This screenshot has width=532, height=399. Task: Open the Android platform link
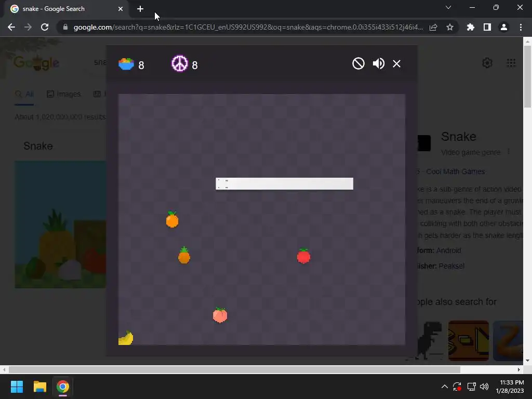(x=448, y=250)
